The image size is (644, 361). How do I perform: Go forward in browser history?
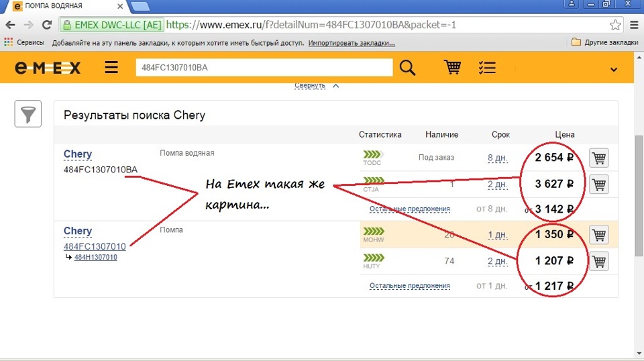28,25
